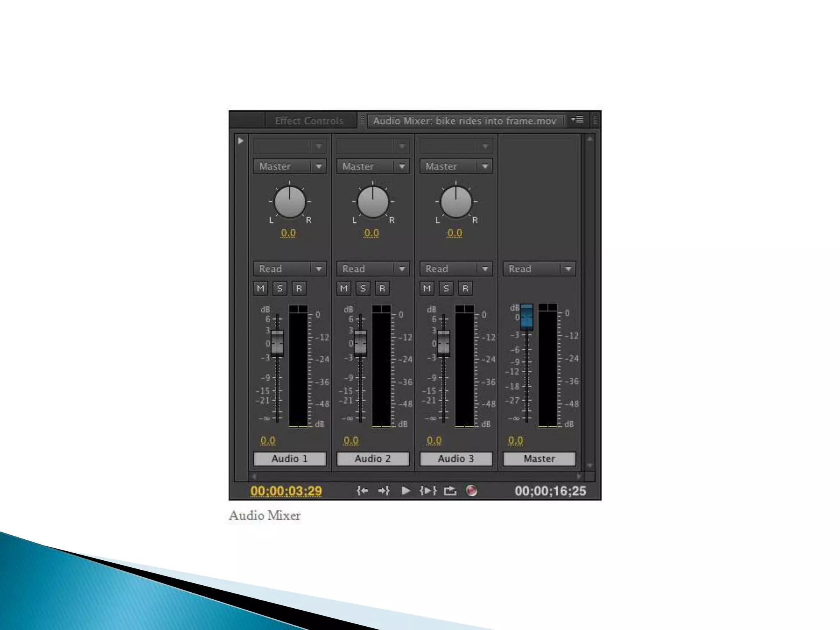Viewport: 840px width, 630px height.
Task: Enable recording on the Audio 3 track
Action: 466,288
